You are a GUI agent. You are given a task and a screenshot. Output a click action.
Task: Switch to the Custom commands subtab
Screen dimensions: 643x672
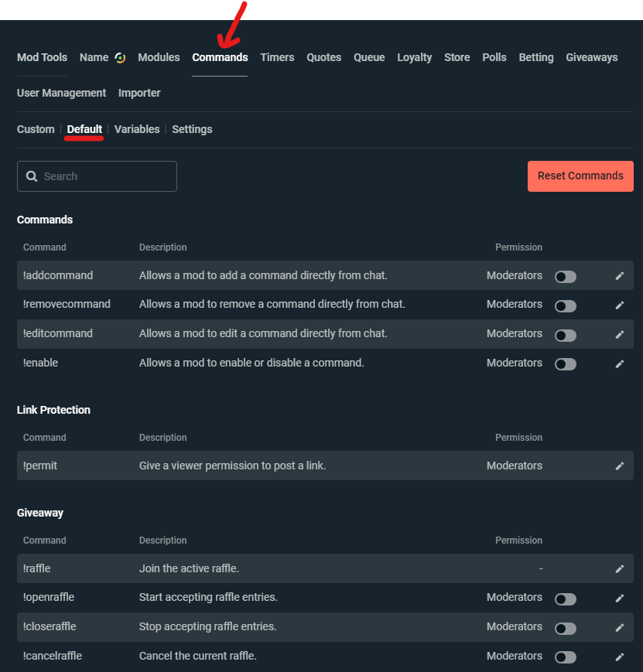tap(35, 129)
